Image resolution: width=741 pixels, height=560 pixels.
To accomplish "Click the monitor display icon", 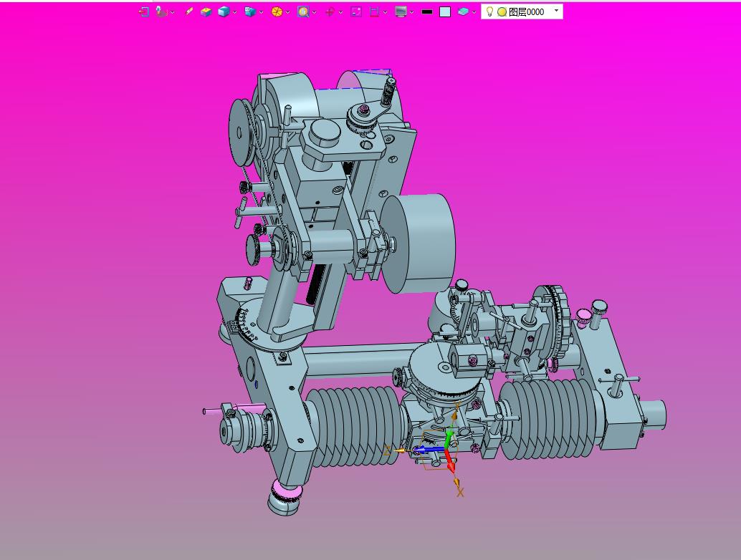I will 401,11.
